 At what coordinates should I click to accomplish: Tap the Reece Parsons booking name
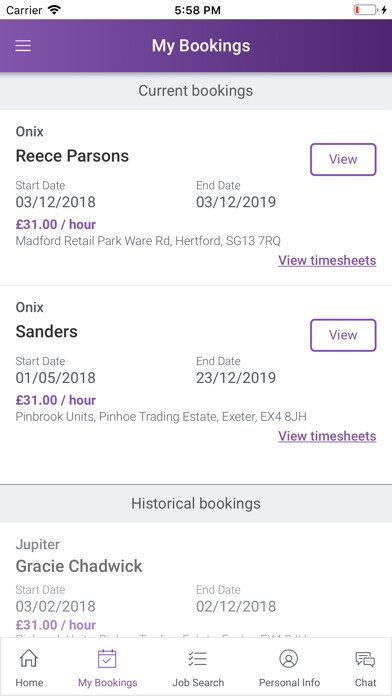tap(72, 156)
